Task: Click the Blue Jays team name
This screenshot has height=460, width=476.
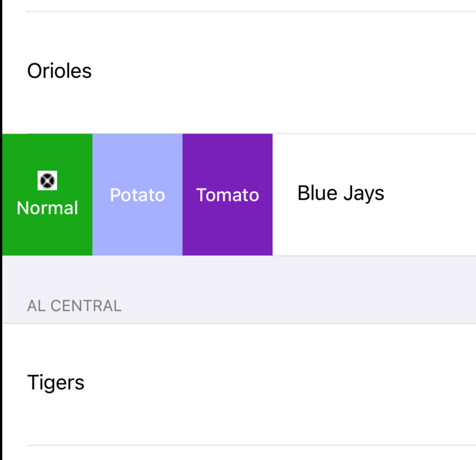Action: (x=341, y=193)
